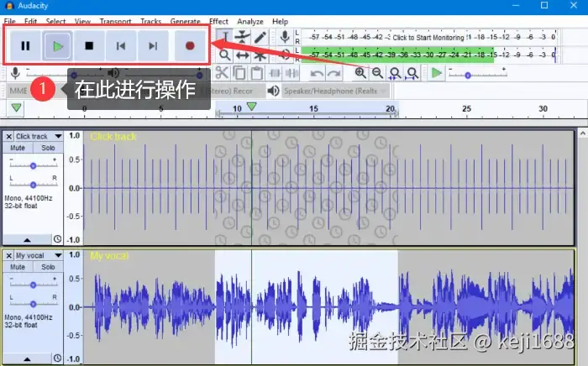Viewport: 588px width, 366px height.
Task: Solo the My vocal track
Action: pyautogui.click(x=48, y=267)
